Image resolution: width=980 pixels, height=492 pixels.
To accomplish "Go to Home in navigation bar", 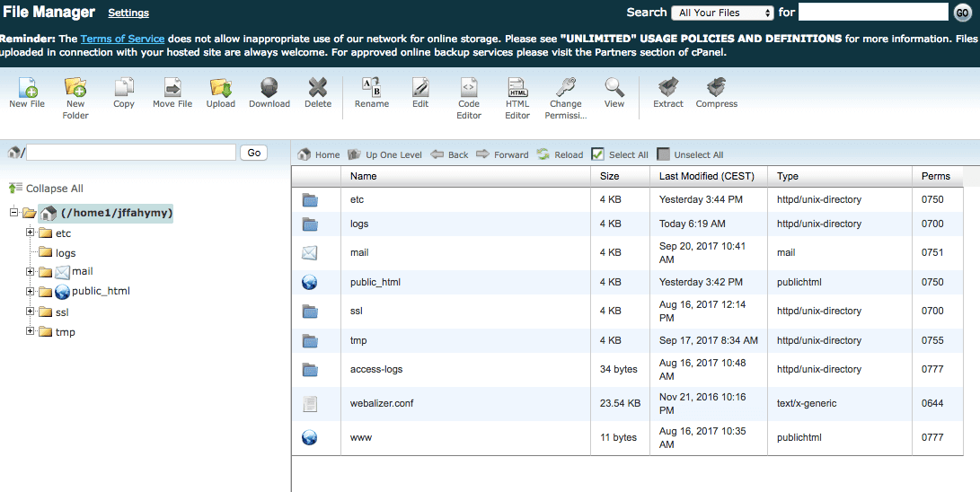I will click(x=319, y=154).
